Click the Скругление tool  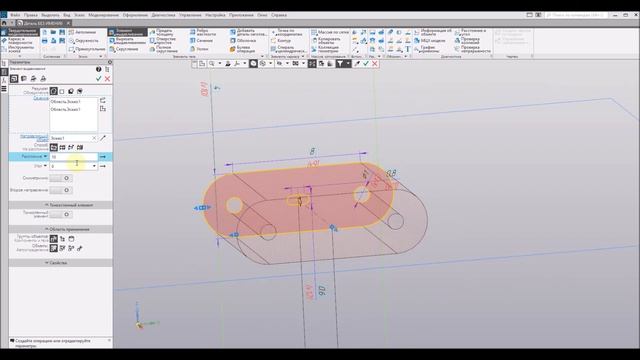coord(124,49)
